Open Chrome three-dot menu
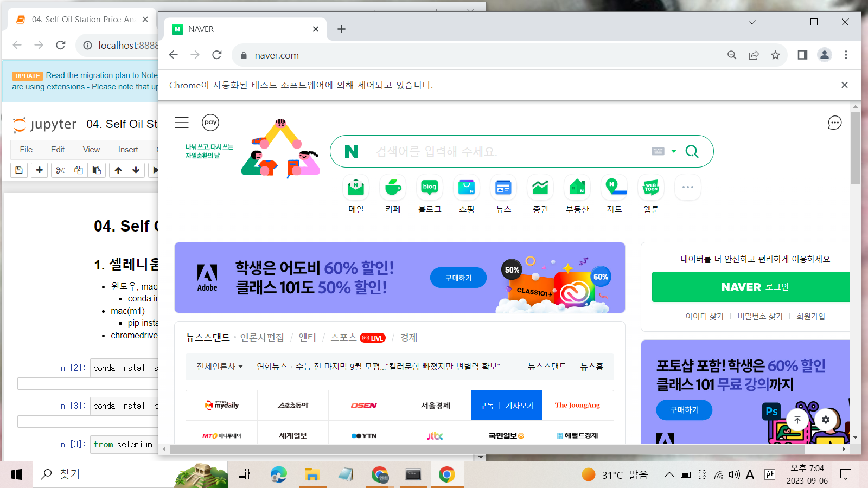868x488 pixels. [x=846, y=55]
